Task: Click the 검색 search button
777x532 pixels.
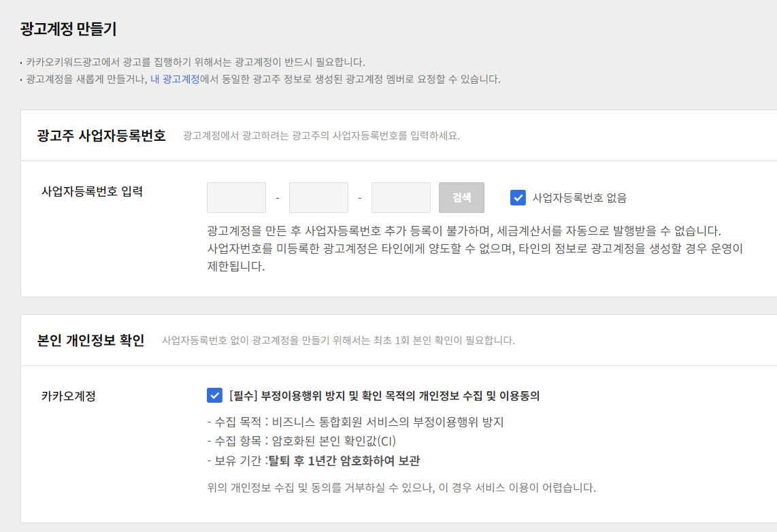Action: [461, 197]
